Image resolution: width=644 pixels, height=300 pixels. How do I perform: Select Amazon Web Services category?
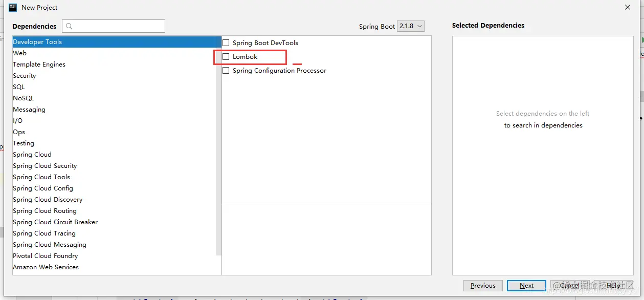117,267
